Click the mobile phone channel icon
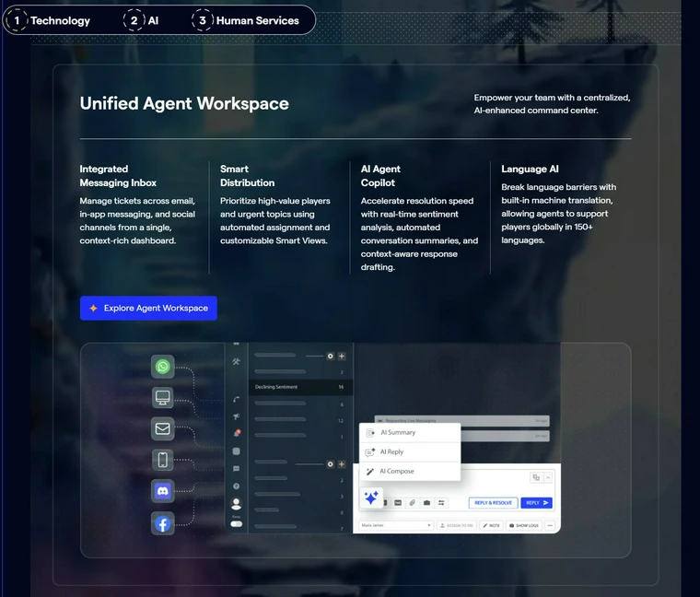This screenshot has width=700, height=597. [x=162, y=460]
